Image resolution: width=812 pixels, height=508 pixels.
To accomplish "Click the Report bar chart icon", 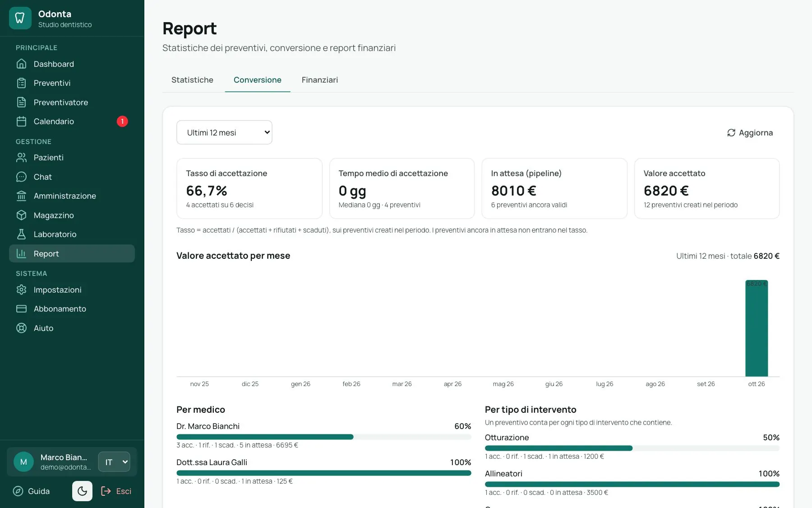I will [21, 254].
